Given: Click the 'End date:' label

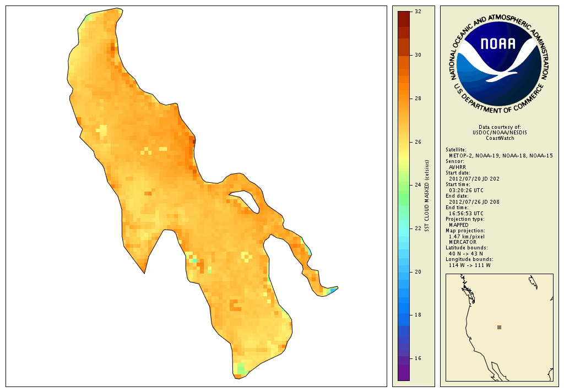Looking at the screenshot, I should click(x=457, y=196).
